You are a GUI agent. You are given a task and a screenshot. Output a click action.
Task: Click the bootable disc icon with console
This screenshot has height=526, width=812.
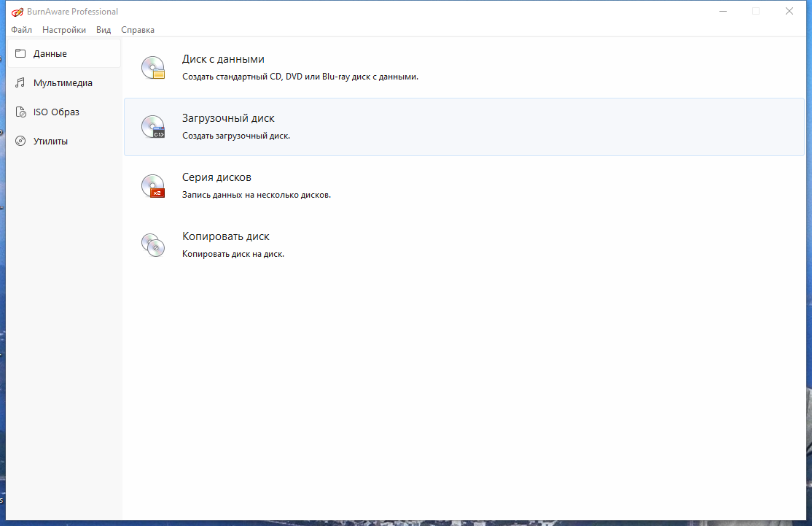point(153,126)
